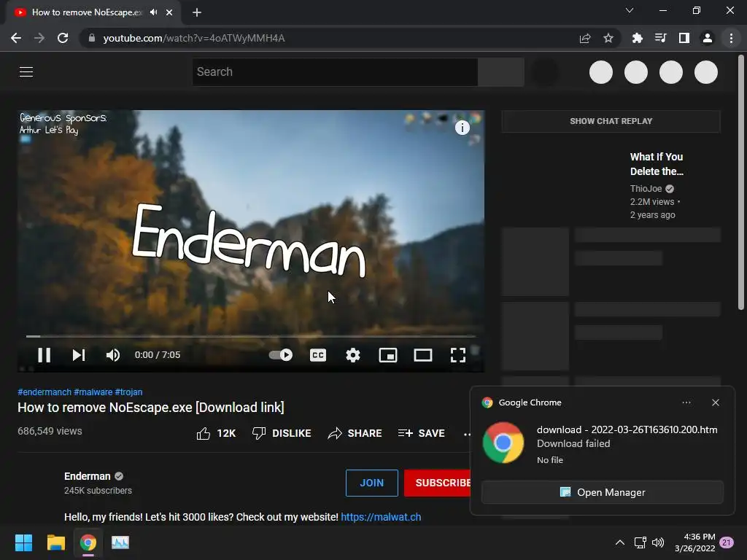
Task: Open the Windows Start menu
Action: pos(23,542)
